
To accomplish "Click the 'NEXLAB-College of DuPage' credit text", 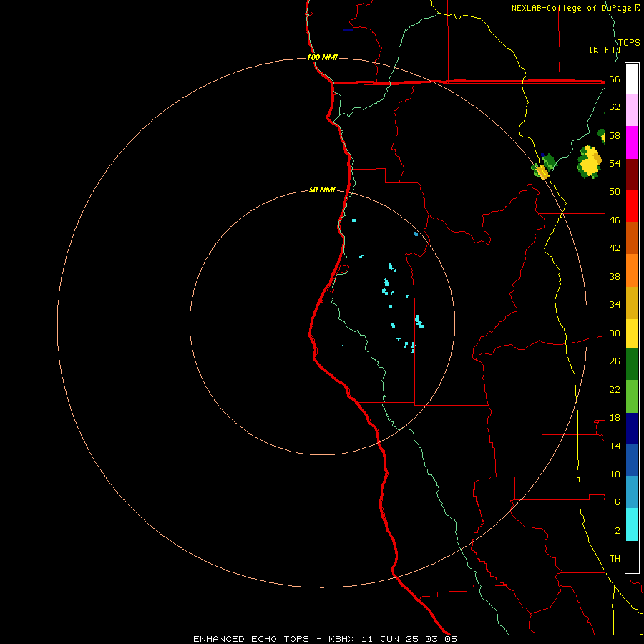I will pyautogui.click(x=572, y=8).
